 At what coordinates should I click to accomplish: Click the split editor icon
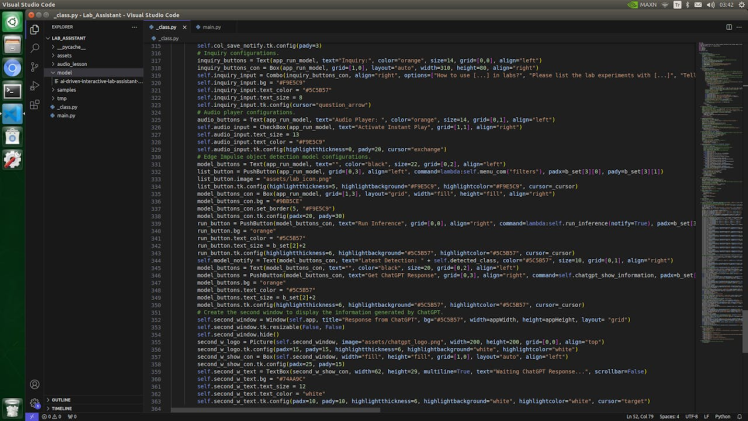point(729,27)
